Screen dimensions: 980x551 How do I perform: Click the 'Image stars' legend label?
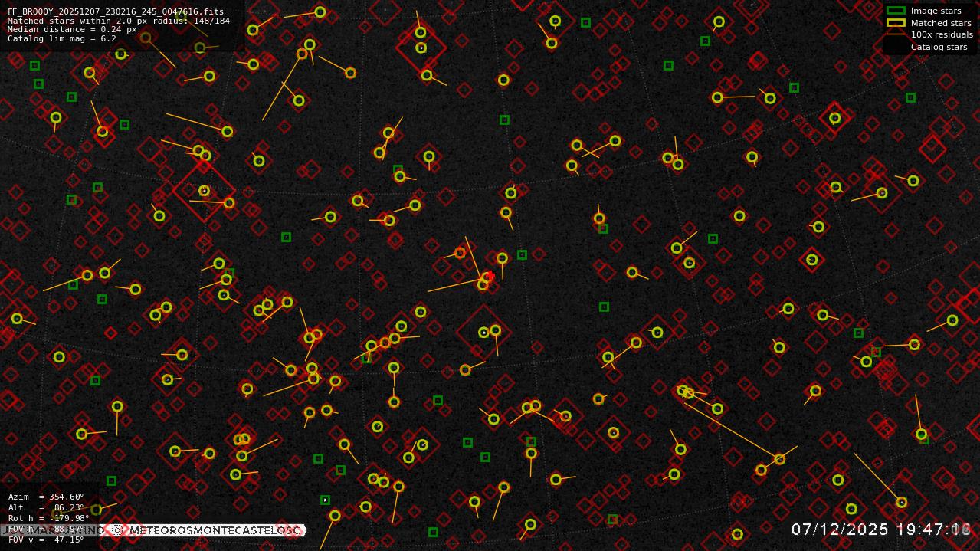[x=936, y=11]
